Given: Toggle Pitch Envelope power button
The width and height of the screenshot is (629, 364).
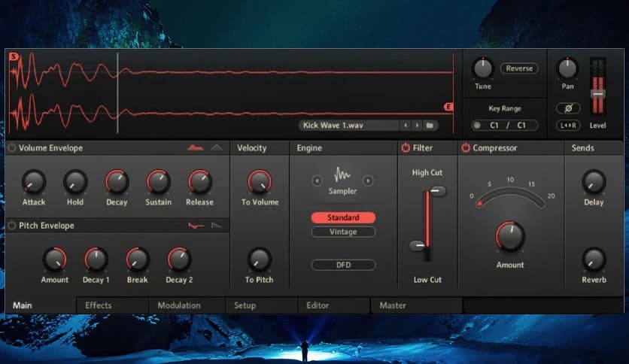Looking at the screenshot, I should [11, 226].
